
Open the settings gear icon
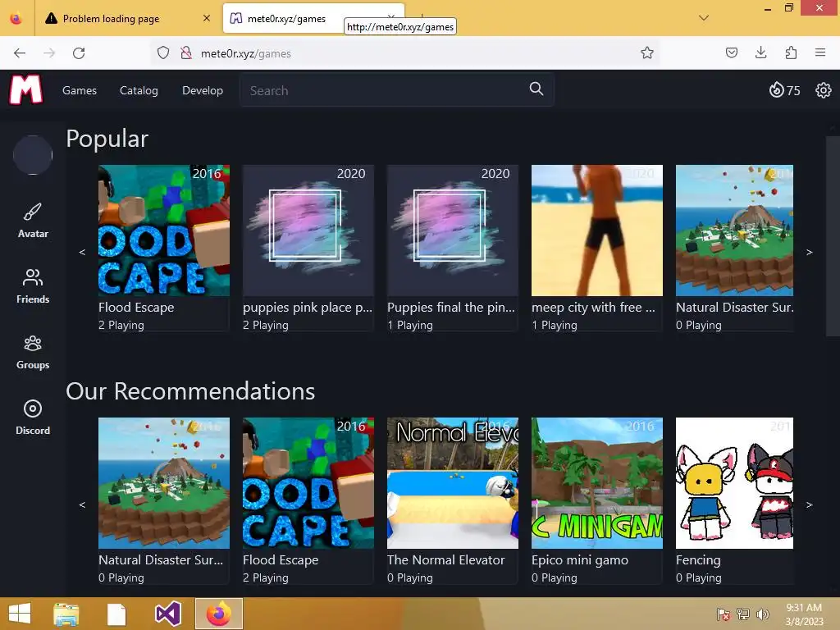824,90
